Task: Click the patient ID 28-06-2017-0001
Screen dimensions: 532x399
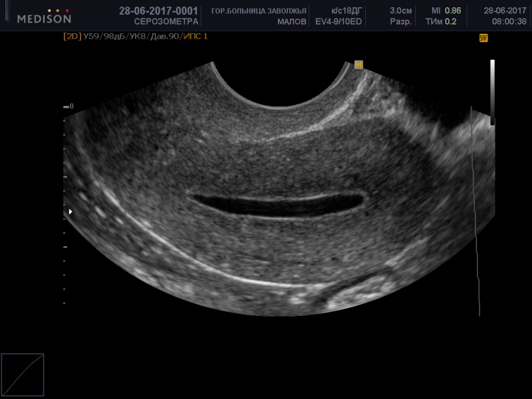Action: pos(158,11)
